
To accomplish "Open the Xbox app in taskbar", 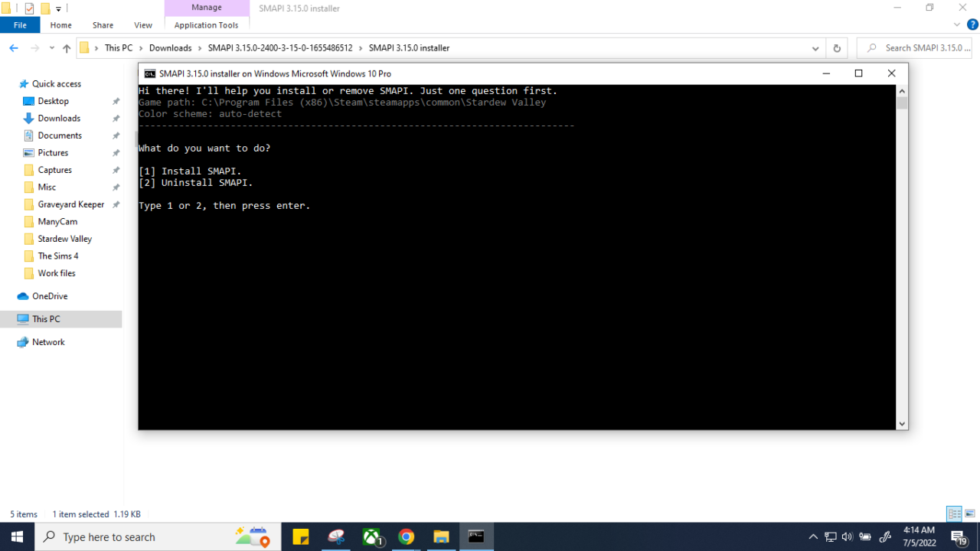I will tap(372, 537).
